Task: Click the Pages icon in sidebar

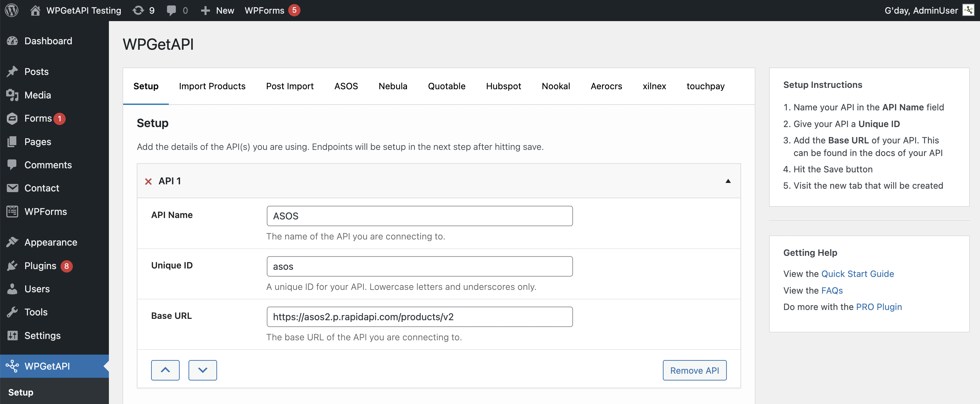Action: 12,142
